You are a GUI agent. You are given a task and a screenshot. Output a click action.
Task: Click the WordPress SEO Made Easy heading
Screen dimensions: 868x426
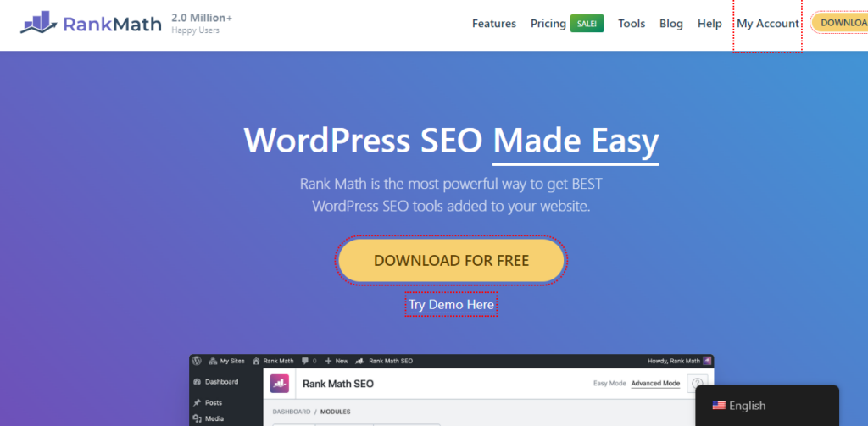(451, 141)
